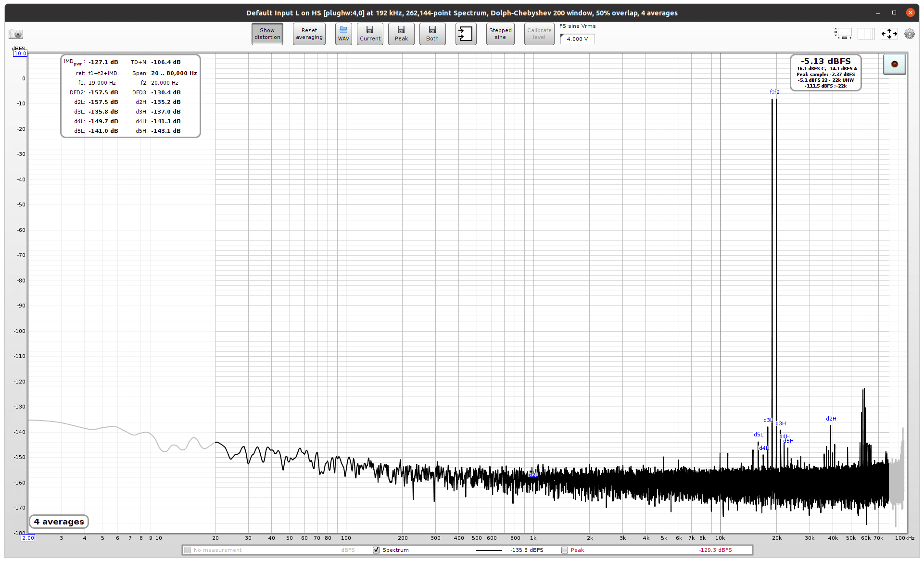Toggle frequency axis log/linear icon

866,34
